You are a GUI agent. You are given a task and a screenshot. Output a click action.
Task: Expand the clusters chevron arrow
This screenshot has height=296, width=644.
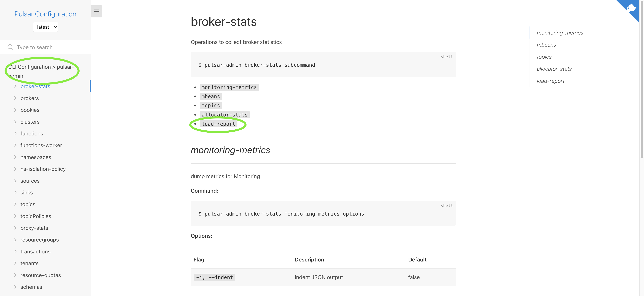coord(15,122)
